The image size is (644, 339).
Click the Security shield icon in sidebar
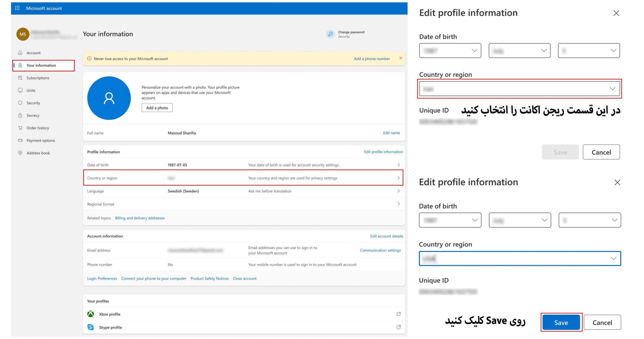coord(20,103)
